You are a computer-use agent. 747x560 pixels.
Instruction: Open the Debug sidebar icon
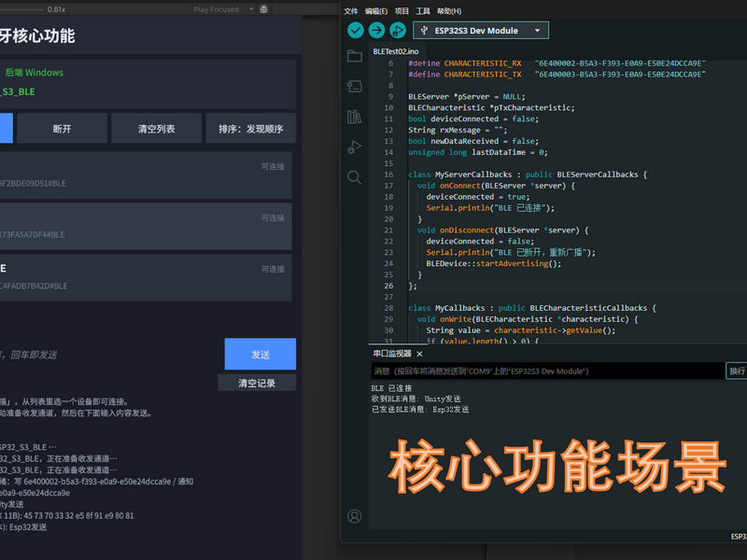click(x=355, y=147)
